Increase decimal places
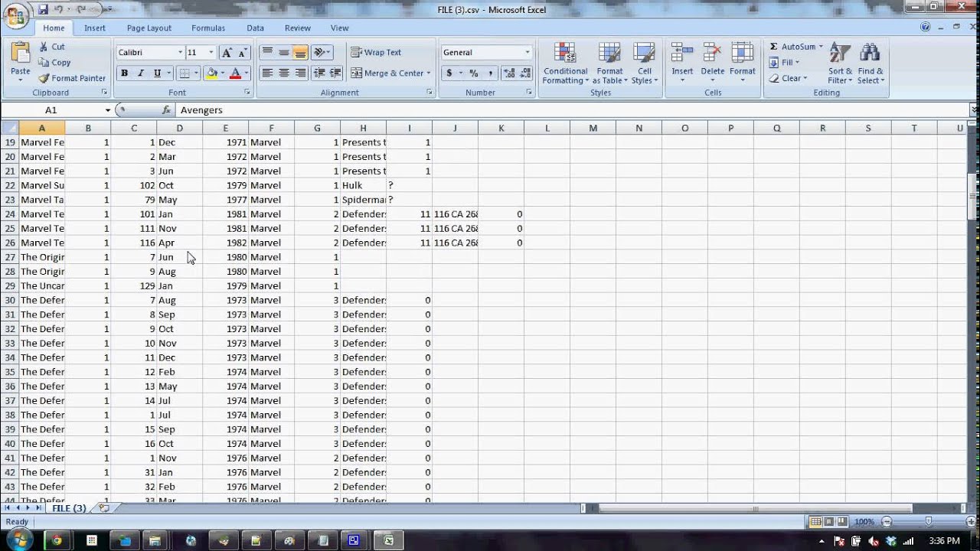 pos(510,73)
